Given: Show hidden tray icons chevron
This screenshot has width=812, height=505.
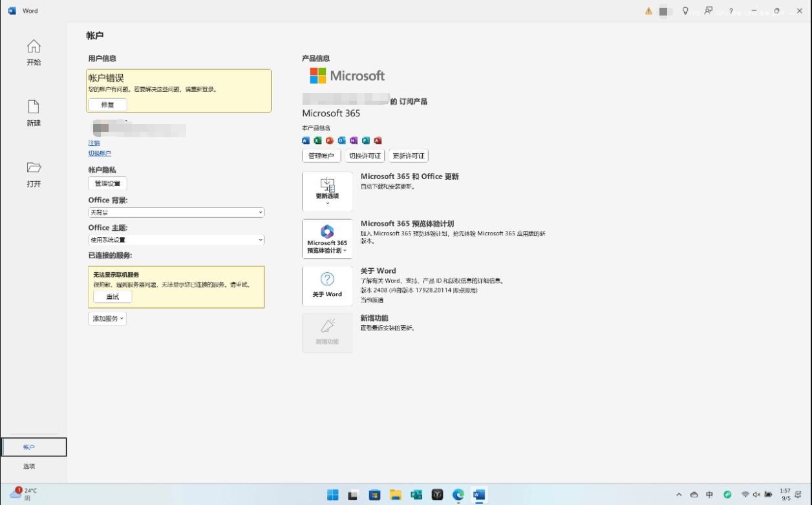Looking at the screenshot, I should (679, 495).
